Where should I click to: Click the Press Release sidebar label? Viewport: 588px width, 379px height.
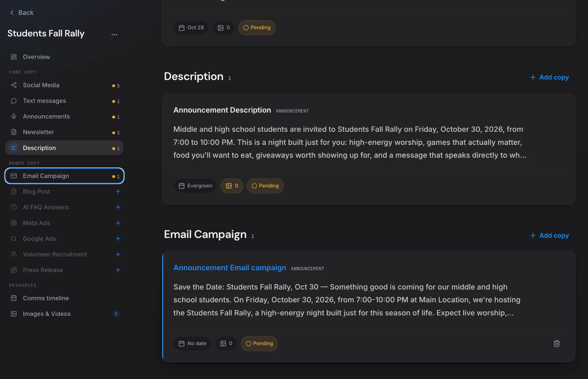tap(43, 270)
